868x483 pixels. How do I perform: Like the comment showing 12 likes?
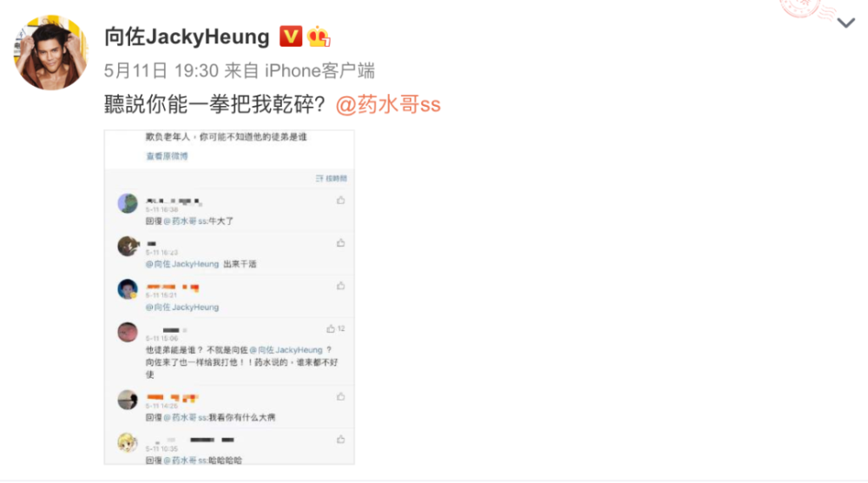(335, 329)
